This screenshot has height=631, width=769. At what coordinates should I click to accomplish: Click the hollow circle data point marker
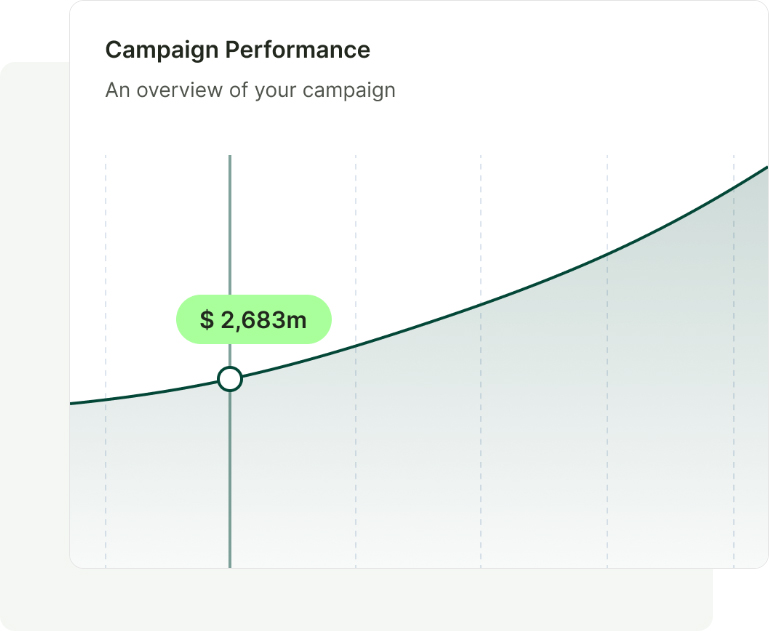(230, 379)
